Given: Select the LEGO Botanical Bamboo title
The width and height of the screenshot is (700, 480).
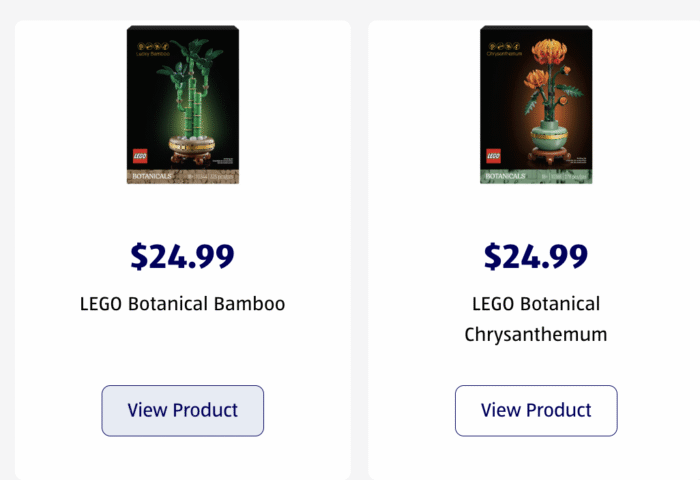Looking at the screenshot, I should (x=182, y=304).
